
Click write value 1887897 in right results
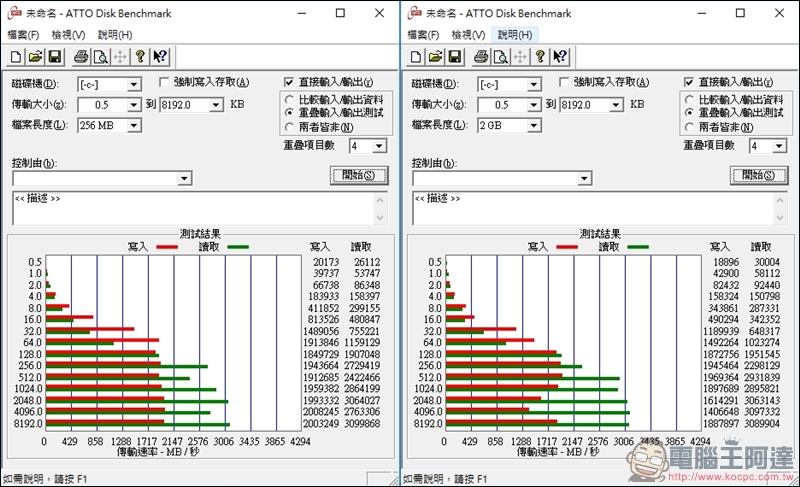click(721, 424)
